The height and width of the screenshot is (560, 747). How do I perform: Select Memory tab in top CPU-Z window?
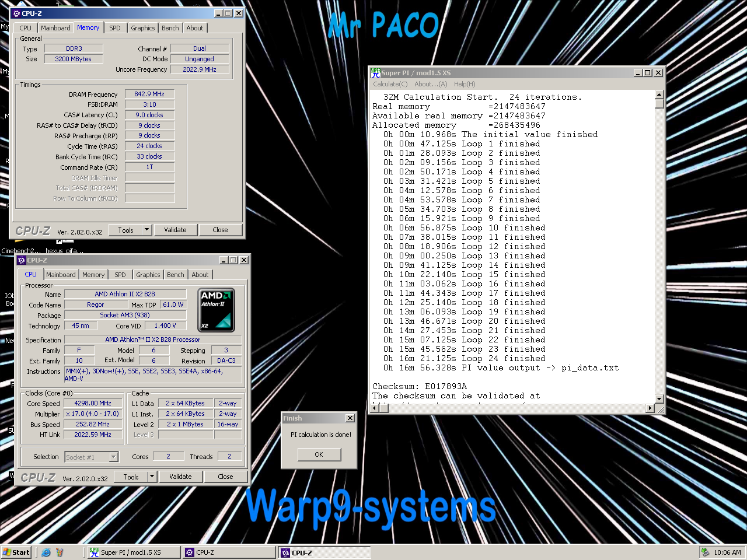pyautogui.click(x=88, y=27)
